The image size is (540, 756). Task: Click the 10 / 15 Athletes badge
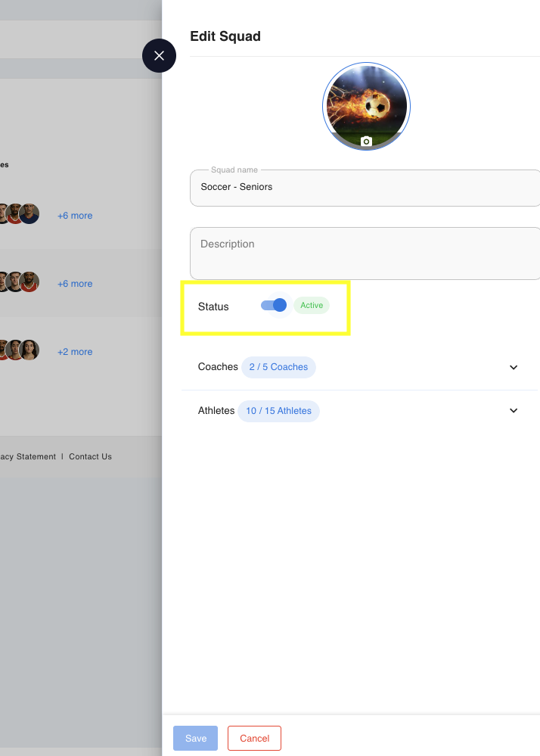click(278, 411)
